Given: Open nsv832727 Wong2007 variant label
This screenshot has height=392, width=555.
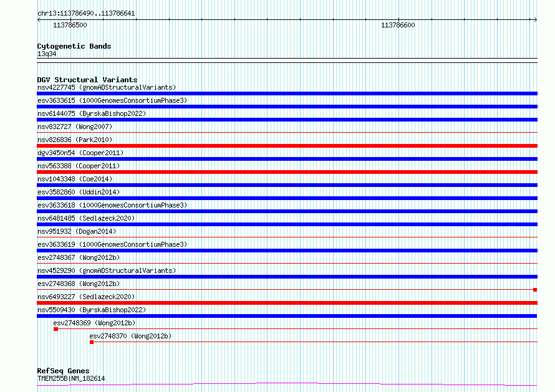Looking at the screenshot, I should click(x=75, y=127).
